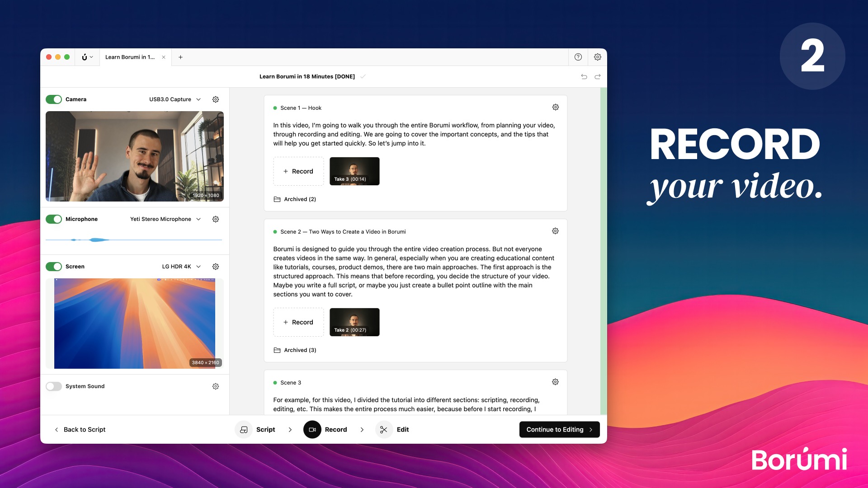The image size is (868, 488).
Task: Open the Borumi logo menu
Action: coord(87,57)
